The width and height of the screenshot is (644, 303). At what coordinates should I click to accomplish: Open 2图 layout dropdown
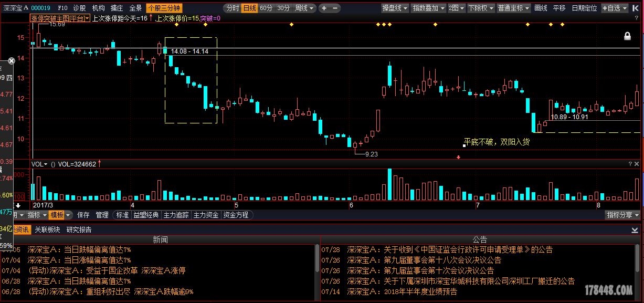point(457,8)
